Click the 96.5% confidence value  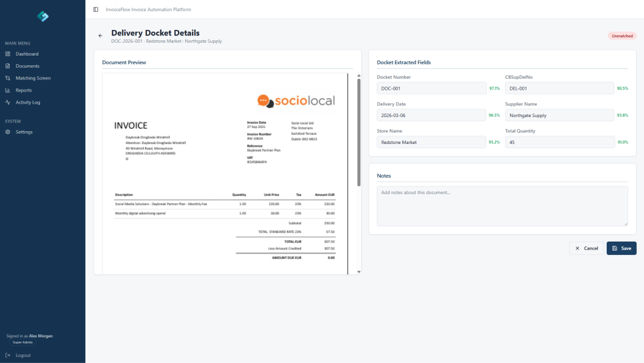[495, 115]
